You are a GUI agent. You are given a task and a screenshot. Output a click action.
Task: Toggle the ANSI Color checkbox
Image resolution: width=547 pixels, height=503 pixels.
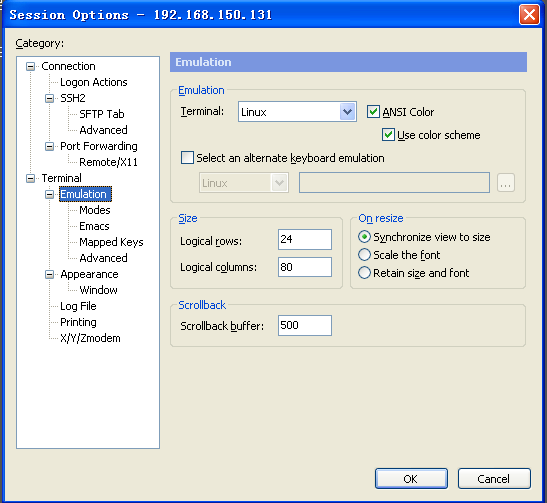click(373, 112)
